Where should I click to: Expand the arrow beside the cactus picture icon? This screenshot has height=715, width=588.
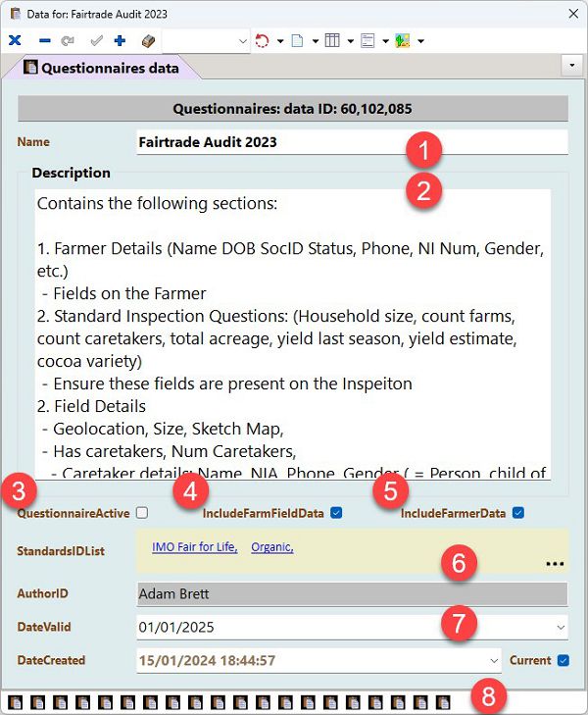[420, 41]
